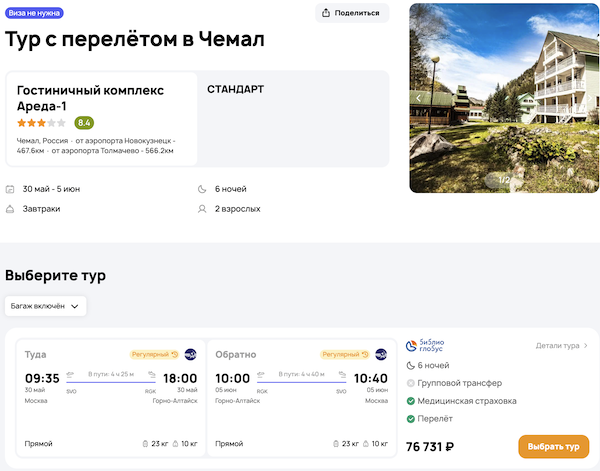Click the Регулярный badge on the Обратно flight
600x471 pixels.
[344, 354]
